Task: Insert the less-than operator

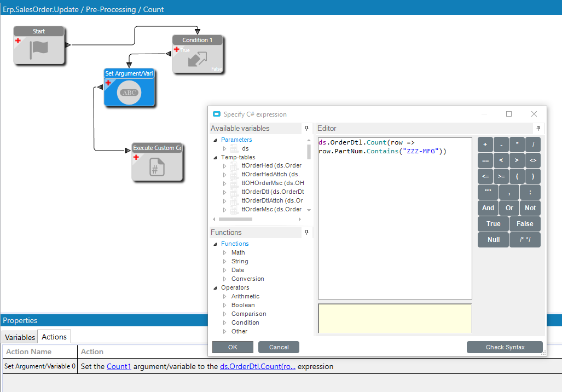Action: coord(501,160)
